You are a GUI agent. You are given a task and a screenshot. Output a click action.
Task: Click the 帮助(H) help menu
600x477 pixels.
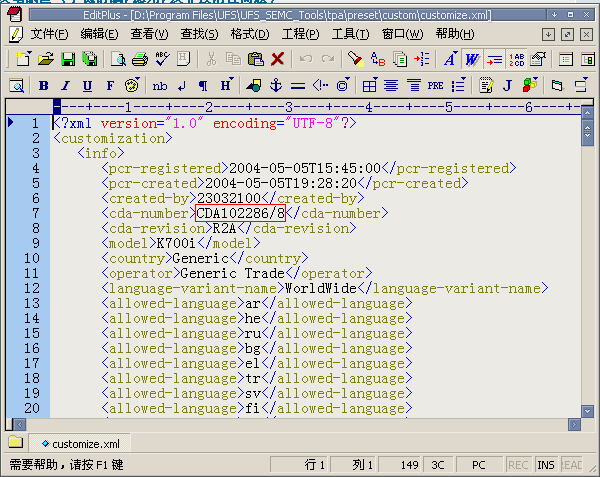[x=454, y=34]
